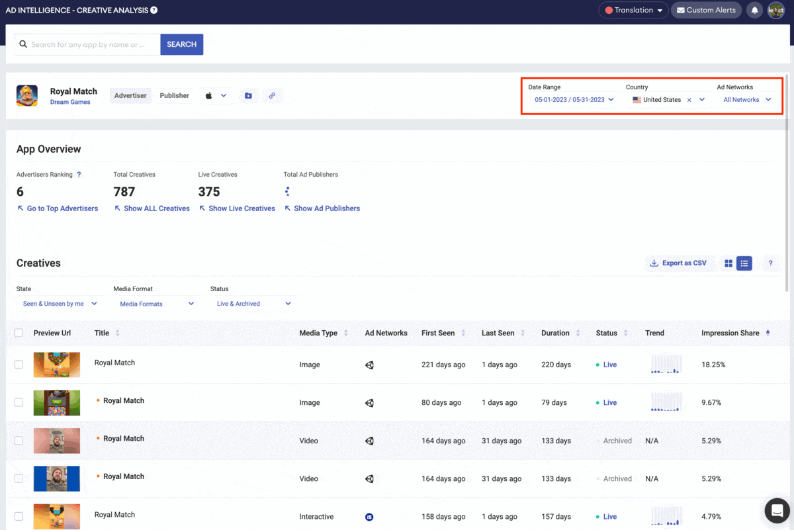This screenshot has width=794, height=532.
Task: Toggle the select-all checkbox in table header
Action: pos(19,333)
